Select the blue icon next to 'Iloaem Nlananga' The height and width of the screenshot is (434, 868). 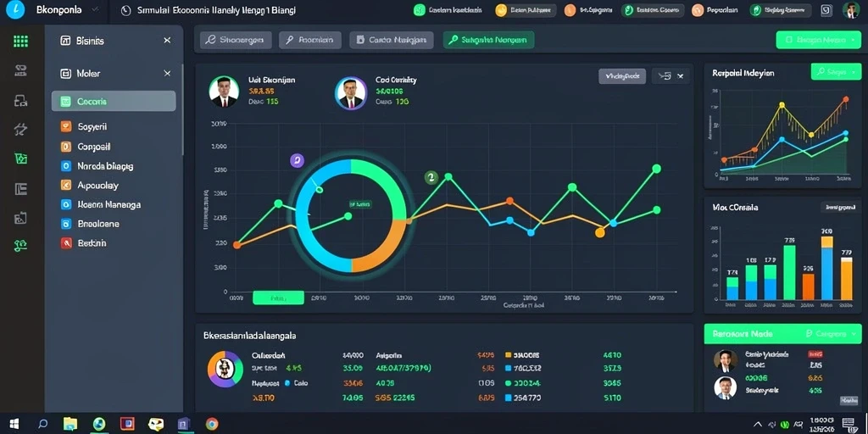66,204
